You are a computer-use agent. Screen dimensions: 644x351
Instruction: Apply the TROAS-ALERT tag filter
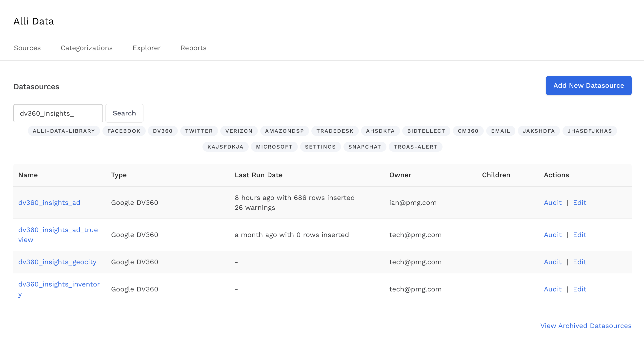415,147
